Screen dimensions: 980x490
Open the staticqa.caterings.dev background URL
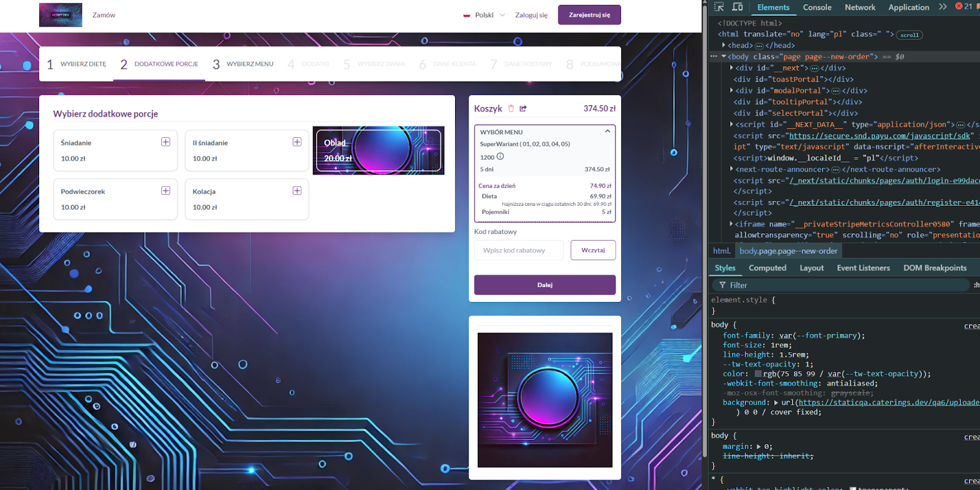coord(889,402)
